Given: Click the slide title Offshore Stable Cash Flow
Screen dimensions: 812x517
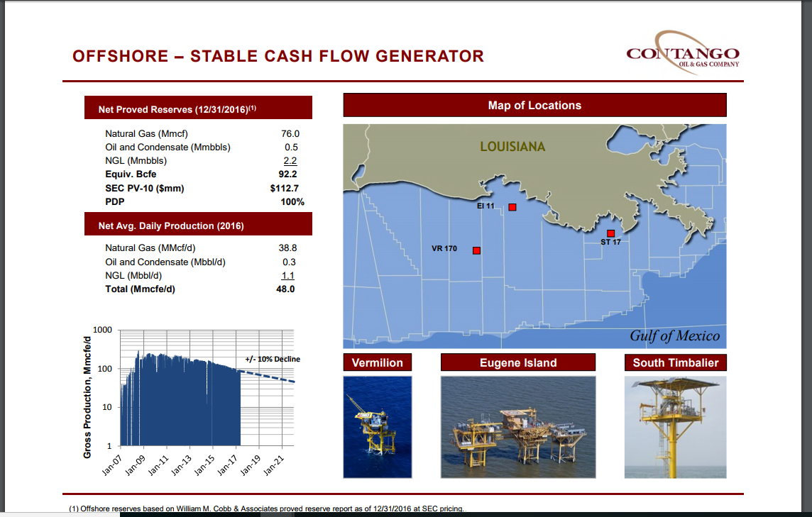Looking at the screenshot, I should 277,56.
